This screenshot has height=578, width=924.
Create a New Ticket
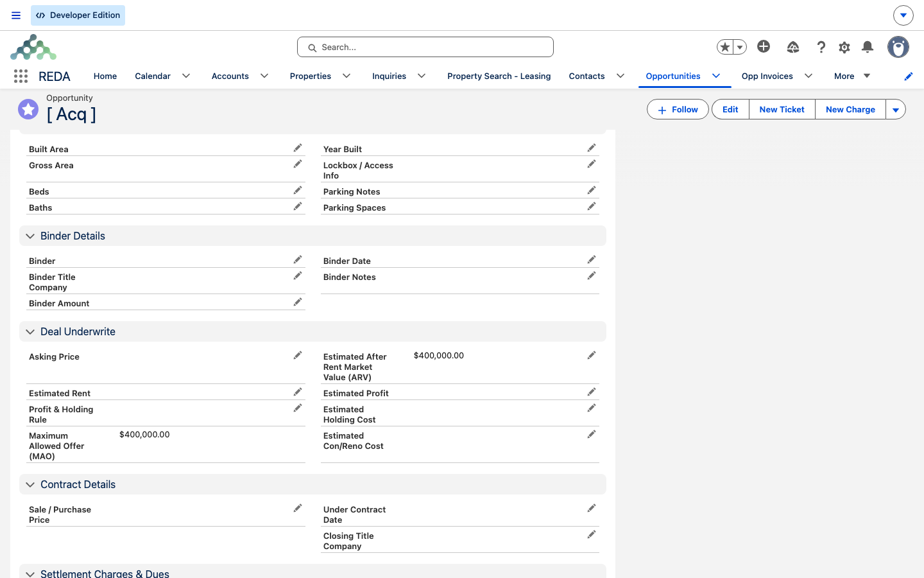[x=782, y=110]
